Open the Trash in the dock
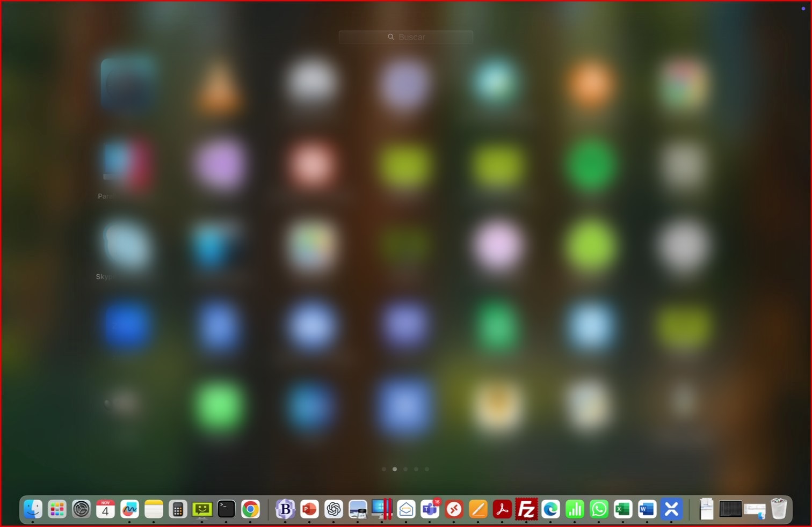Screen dimensions: 812x527 779,509
